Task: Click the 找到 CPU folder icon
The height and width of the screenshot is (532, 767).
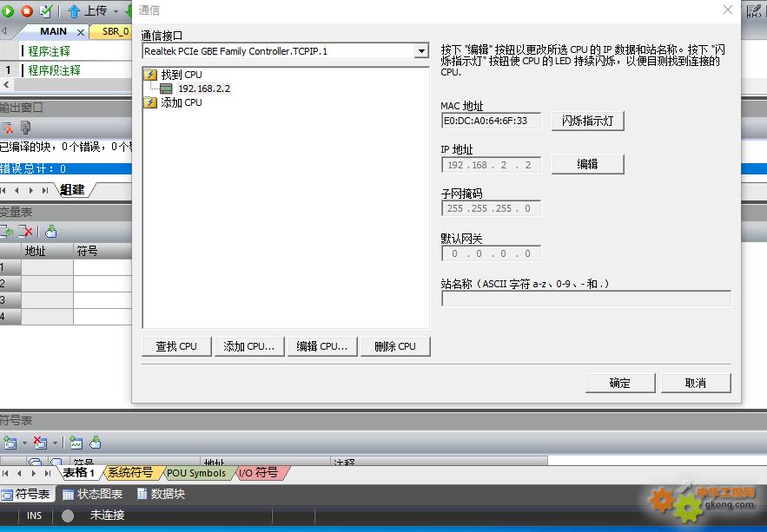Action: pyautogui.click(x=150, y=75)
